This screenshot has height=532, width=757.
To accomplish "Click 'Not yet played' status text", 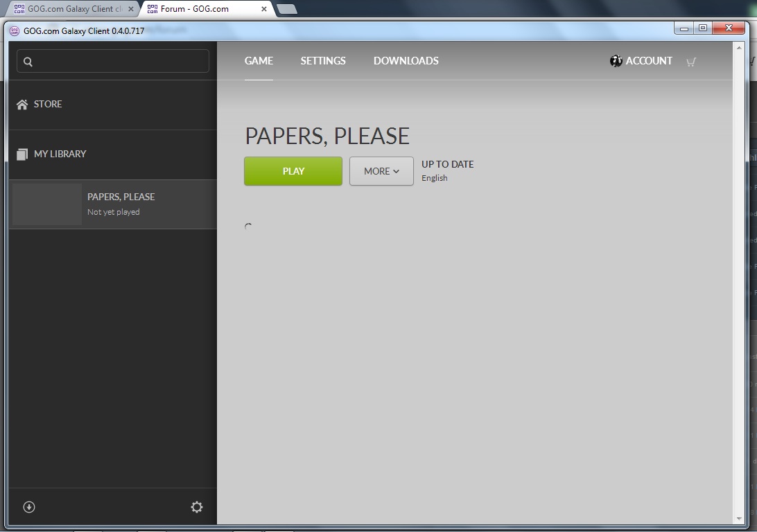I will coord(114,212).
